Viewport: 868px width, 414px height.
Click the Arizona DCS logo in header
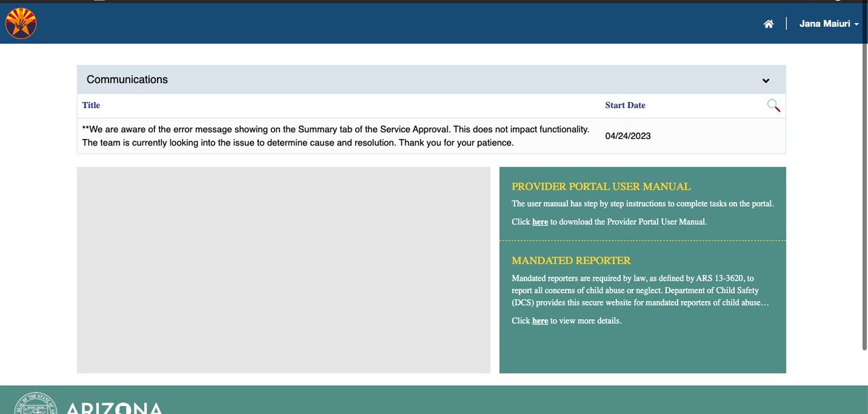pos(20,24)
